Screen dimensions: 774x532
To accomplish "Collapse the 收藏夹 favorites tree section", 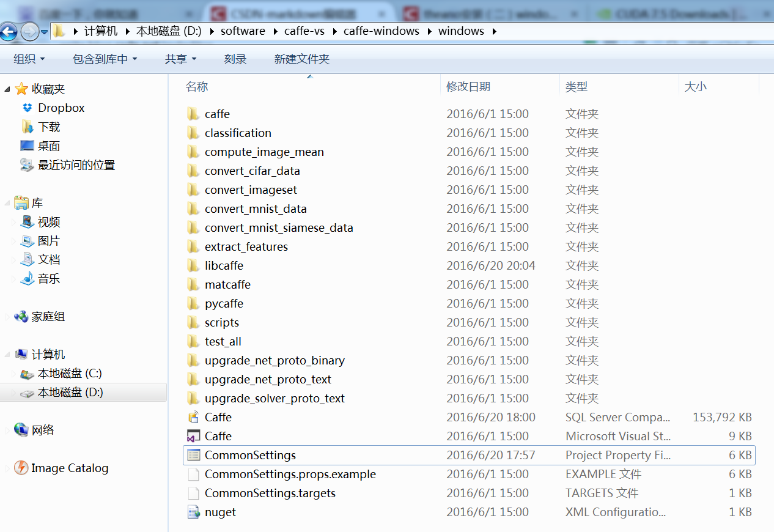I will 7,89.
